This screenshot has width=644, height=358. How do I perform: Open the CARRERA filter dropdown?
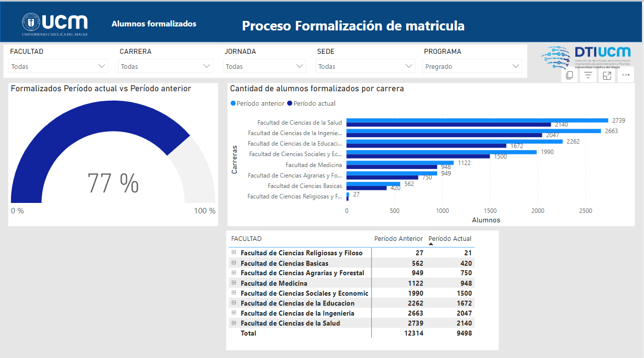click(x=165, y=66)
